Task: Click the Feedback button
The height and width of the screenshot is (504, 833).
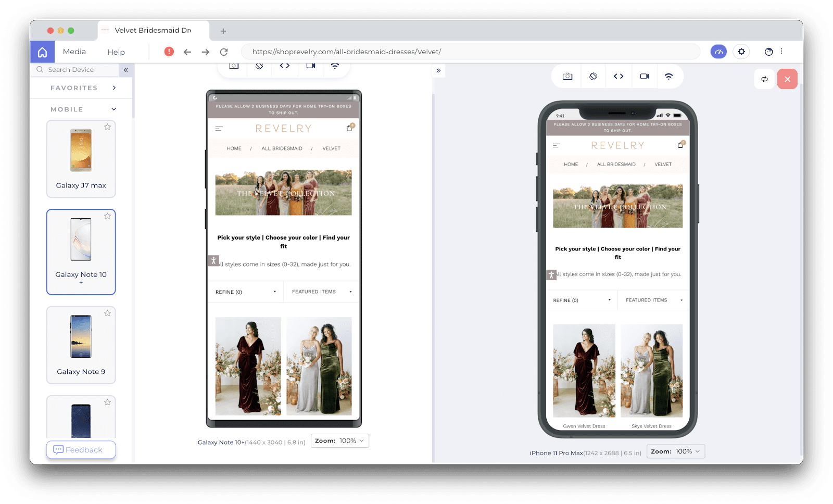Action: coord(81,450)
